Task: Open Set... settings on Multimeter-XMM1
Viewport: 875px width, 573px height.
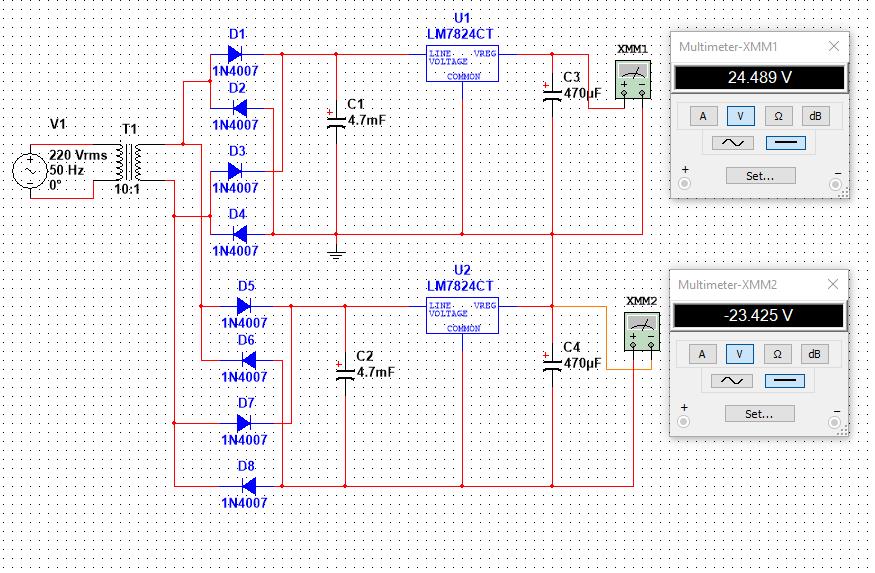Action: (761, 176)
